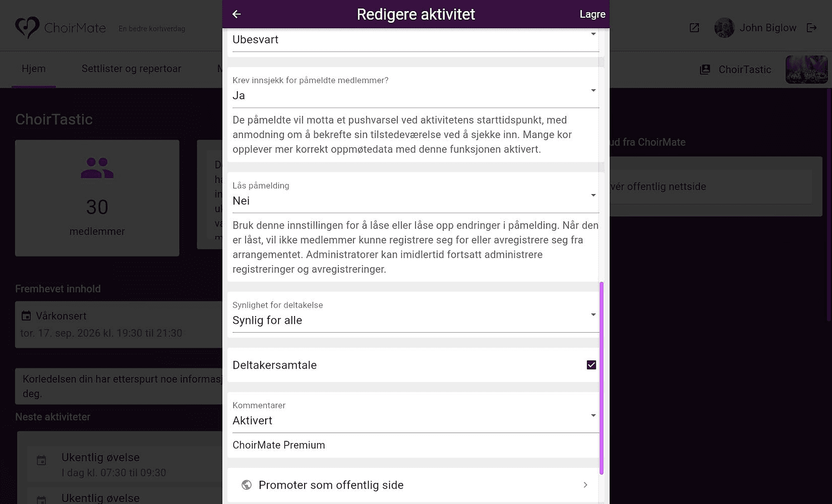Screen dimensions: 832x504
Task: Open the dropdown showing Ubesvart
Action: pyautogui.click(x=415, y=40)
